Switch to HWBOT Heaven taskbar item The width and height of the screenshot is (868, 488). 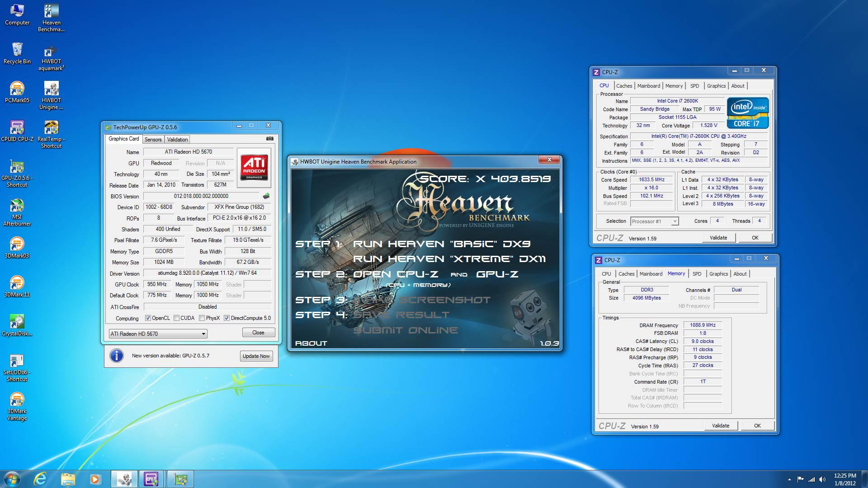click(124, 479)
